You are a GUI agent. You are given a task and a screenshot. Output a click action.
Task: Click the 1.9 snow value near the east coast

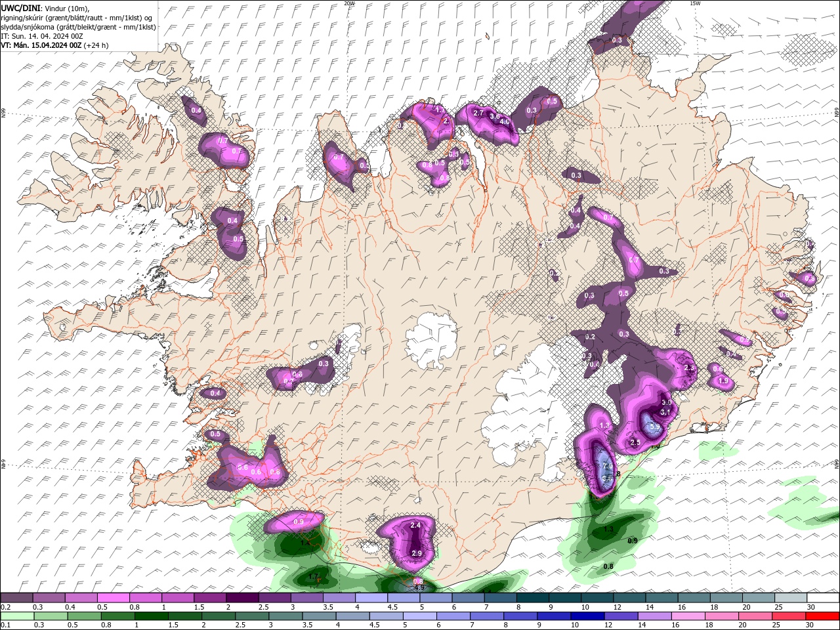tap(723, 381)
